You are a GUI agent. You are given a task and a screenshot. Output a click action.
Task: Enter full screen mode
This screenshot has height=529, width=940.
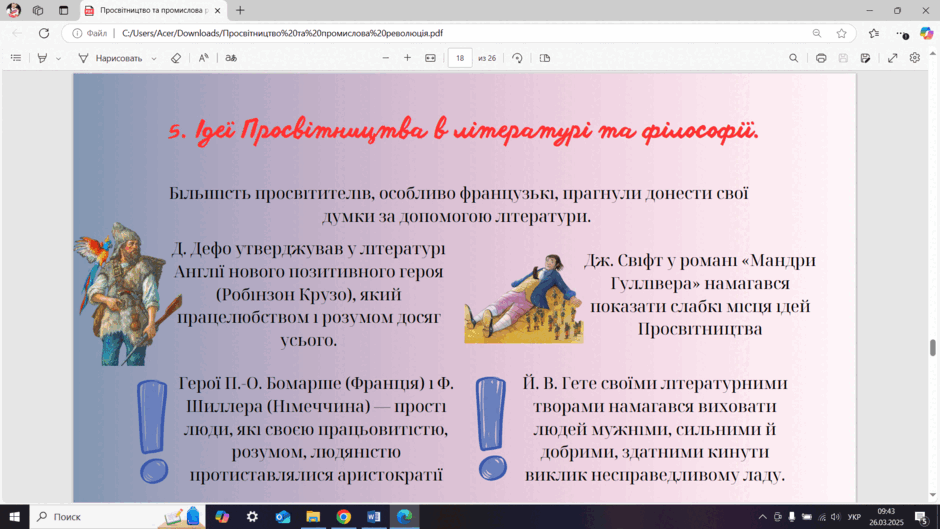coord(893,58)
